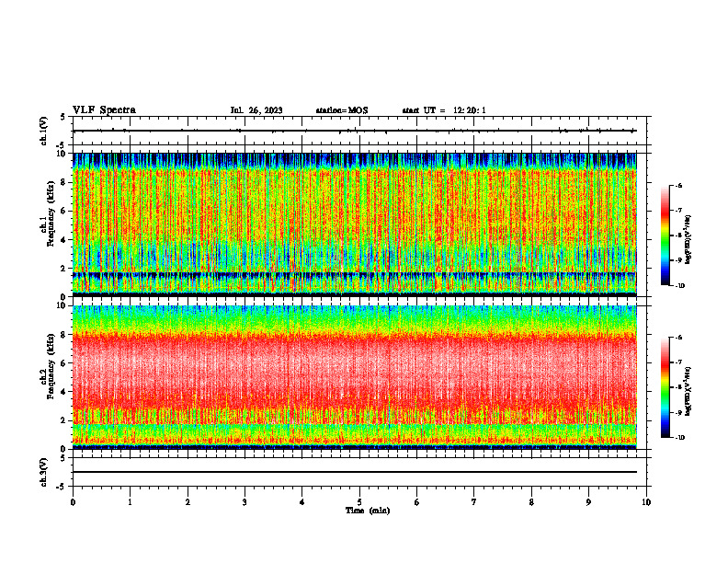
Task: Click the ch.2 spectrogram plot area
Action: [x=355, y=377]
